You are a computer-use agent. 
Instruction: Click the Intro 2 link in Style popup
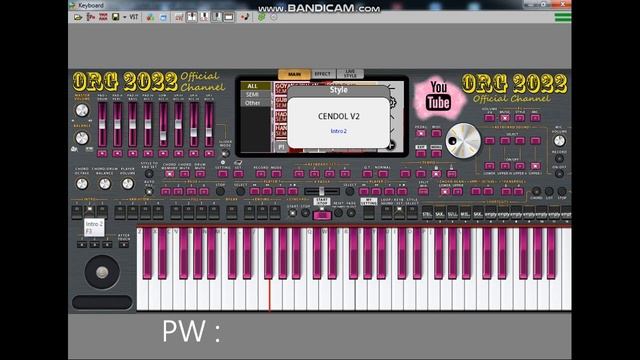[x=339, y=131]
